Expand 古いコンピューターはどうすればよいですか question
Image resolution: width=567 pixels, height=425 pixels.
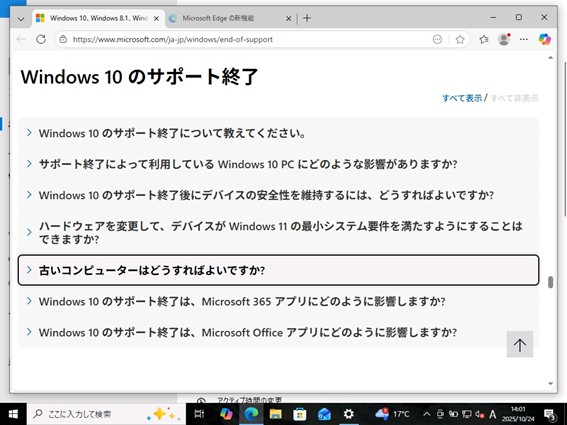point(278,270)
